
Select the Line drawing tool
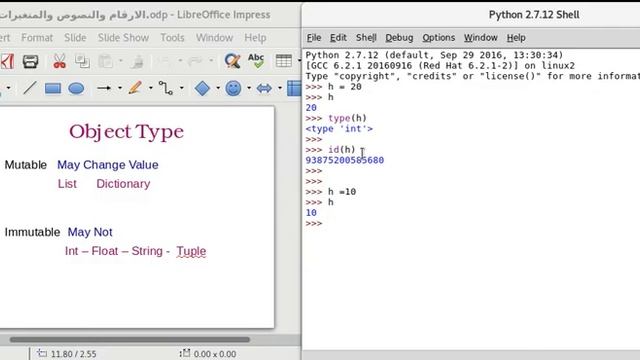(x=29, y=88)
